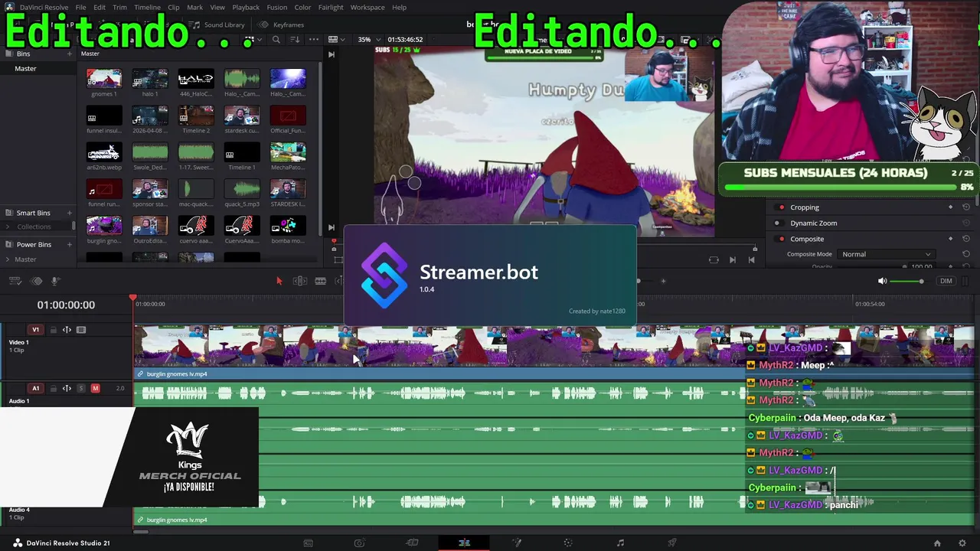This screenshot has width=980, height=551.
Task: Open the Workspace menu
Action: tap(367, 7)
